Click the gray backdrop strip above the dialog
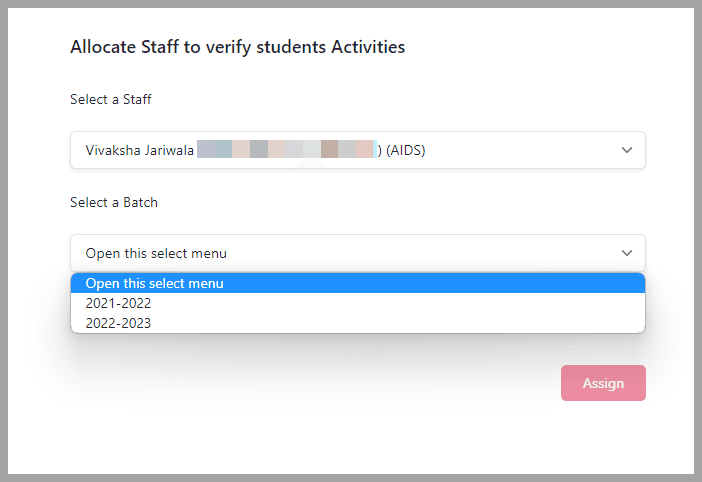Viewport: 702px width, 482px height. 351,4
